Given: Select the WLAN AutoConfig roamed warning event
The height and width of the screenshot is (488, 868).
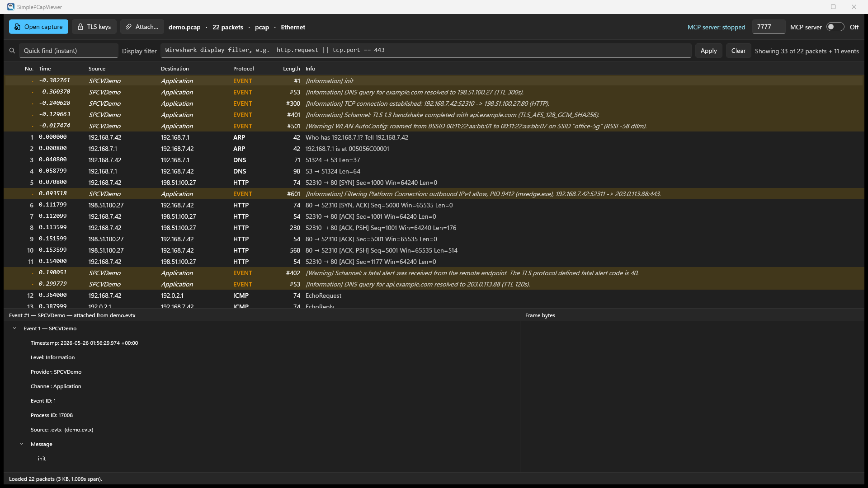Looking at the screenshot, I should coord(434,126).
